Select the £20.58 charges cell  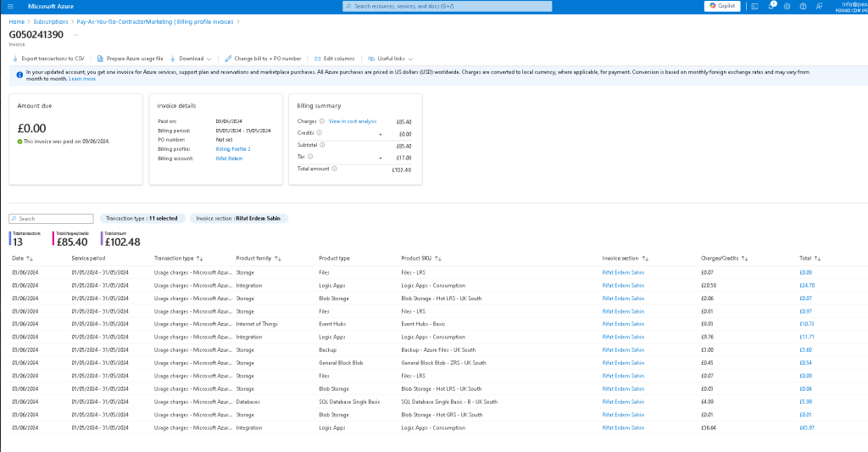click(708, 286)
